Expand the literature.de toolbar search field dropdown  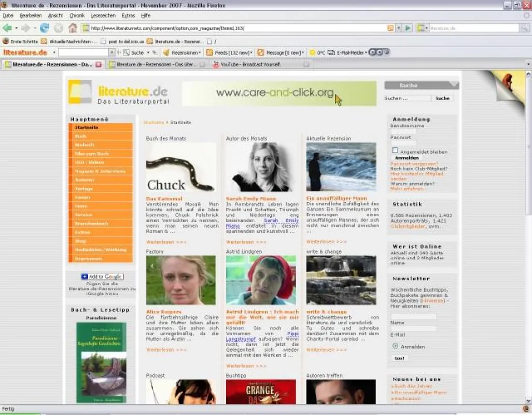tap(111, 52)
